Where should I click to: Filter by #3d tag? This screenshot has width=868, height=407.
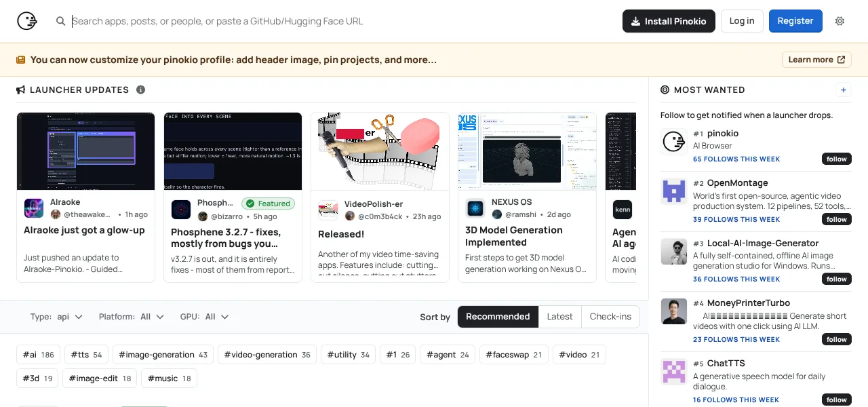[37, 379]
